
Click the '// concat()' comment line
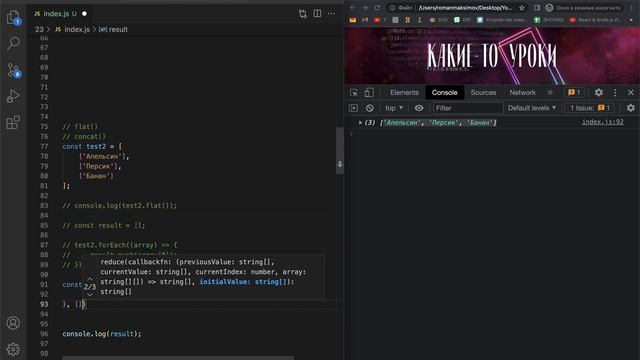[x=84, y=136]
